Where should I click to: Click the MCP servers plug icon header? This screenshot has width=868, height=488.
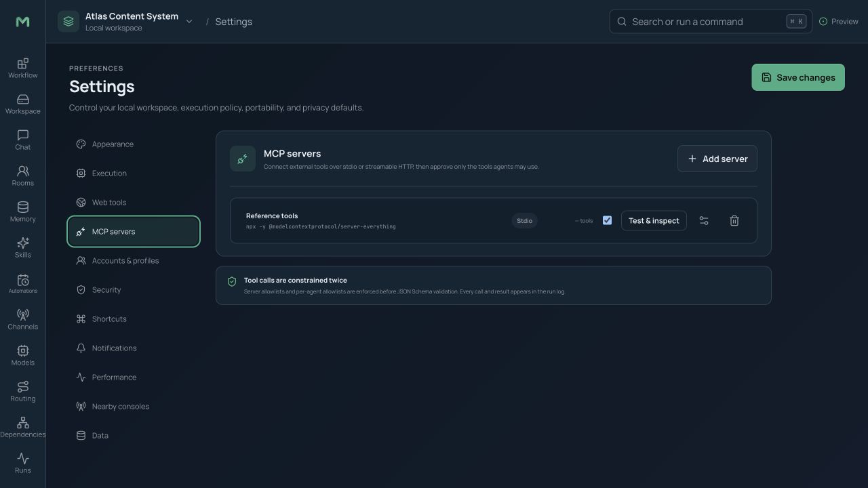[x=243, y=159]
